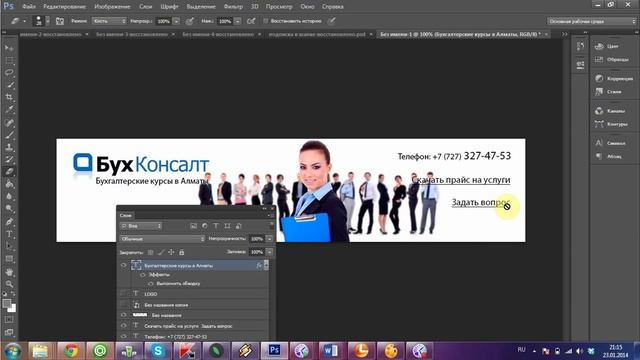The image size is (640, 360).
Task: Open the brush preset picker dropdown
Action: (x=48, y=21)
